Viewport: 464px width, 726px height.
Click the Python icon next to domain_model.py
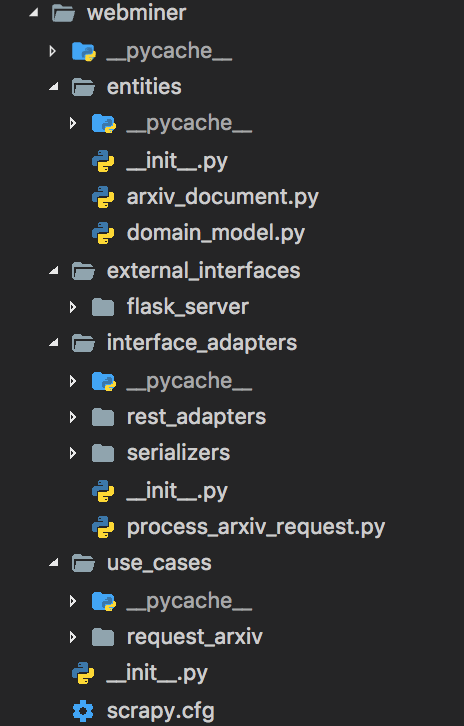coord(103,233)
